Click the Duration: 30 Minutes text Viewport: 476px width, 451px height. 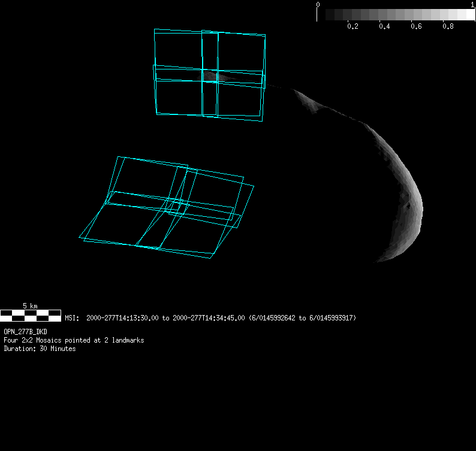tap(40, 349)
